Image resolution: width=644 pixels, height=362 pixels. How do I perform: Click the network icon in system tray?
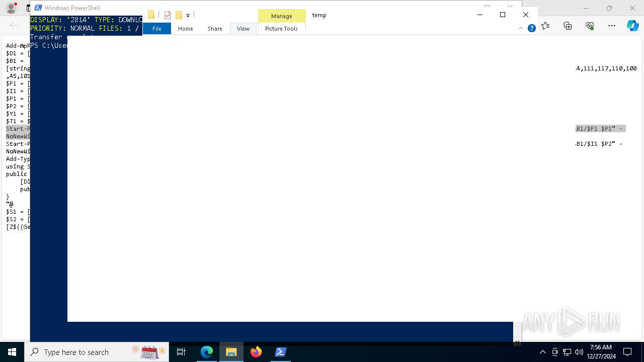pyautogui.click(x=567, y=352)
